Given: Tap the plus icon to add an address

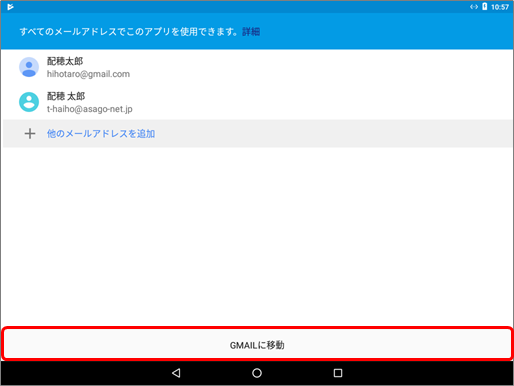Looking at the screenshot, I should click(30, 134).
